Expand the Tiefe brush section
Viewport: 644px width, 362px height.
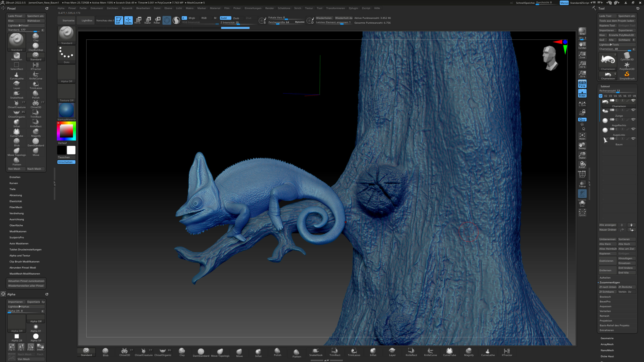pos(13,189)
